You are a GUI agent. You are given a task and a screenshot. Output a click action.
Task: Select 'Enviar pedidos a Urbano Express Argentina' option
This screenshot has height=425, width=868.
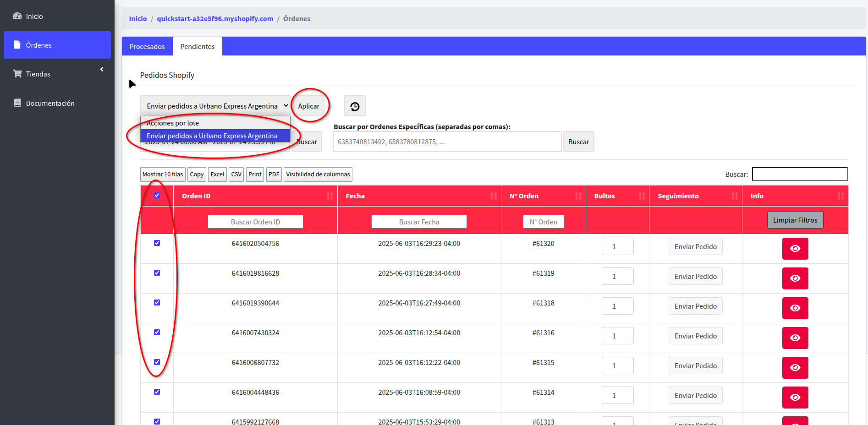pyautogui.click(x=212, y=136)
